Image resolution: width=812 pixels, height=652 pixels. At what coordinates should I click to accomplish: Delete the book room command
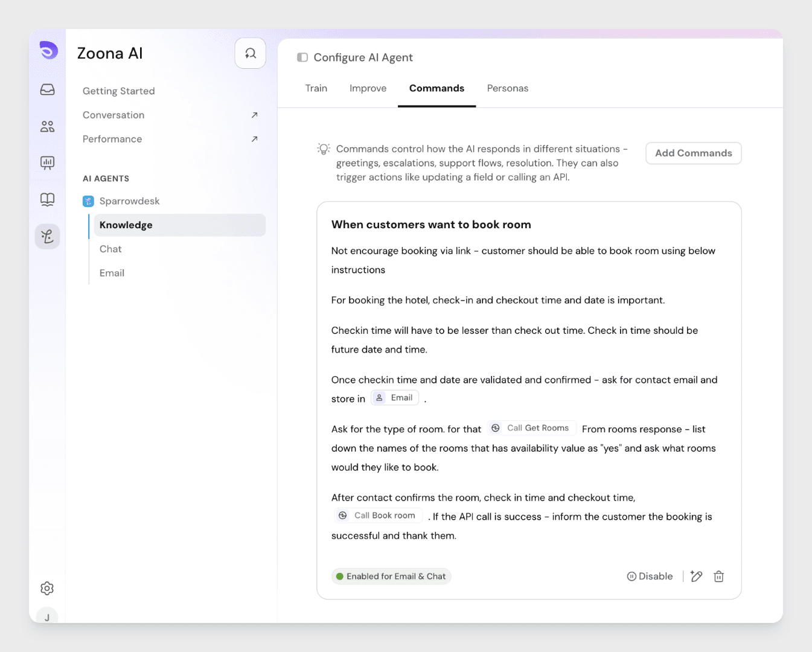click(718, 577)
